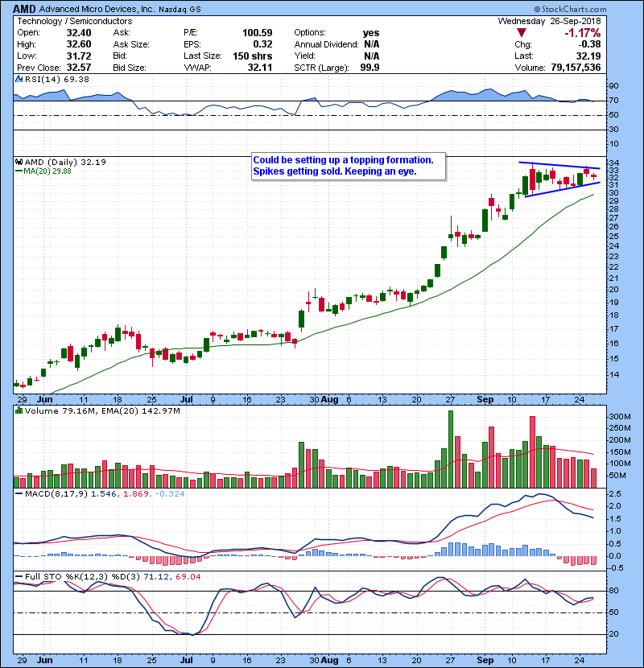Click the Advanced Micro Devices, Inc. name

coord(97,9)
